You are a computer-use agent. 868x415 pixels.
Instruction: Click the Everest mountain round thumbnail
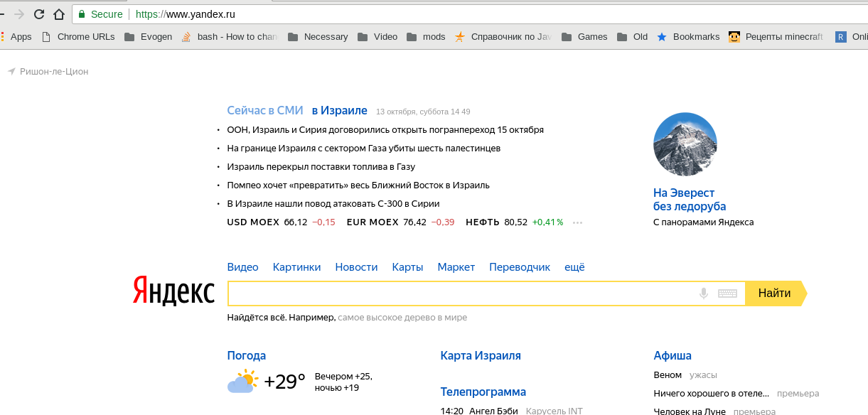pyautogui.click(x=685, y=144)
